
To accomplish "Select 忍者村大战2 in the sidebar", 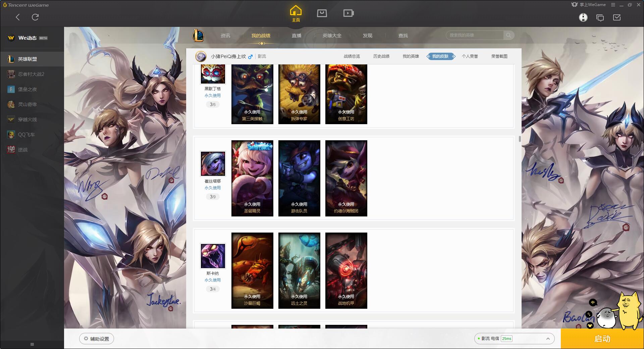I will [32, 74].
